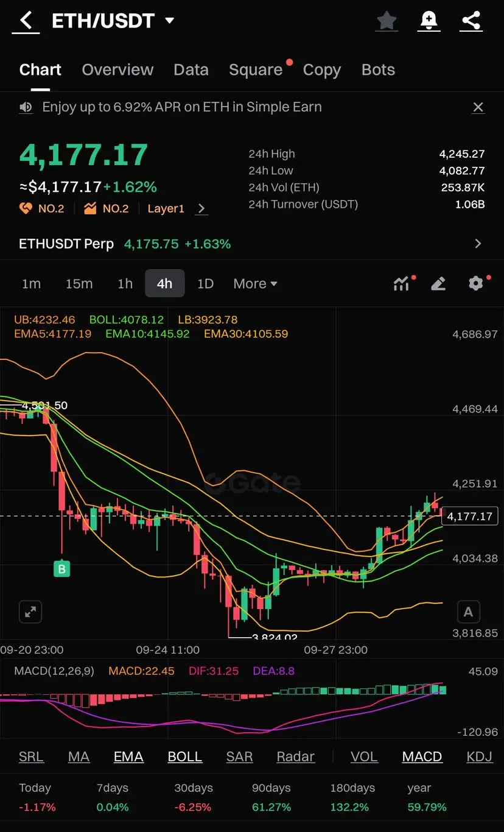
Task: Tap the trending NO.2 chart badge
Action: point(107,208)
